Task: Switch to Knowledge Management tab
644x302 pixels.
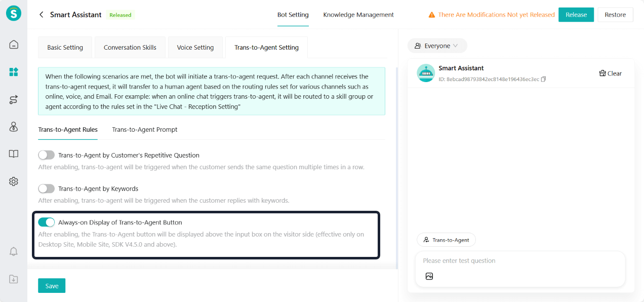Action: point(358,15)
